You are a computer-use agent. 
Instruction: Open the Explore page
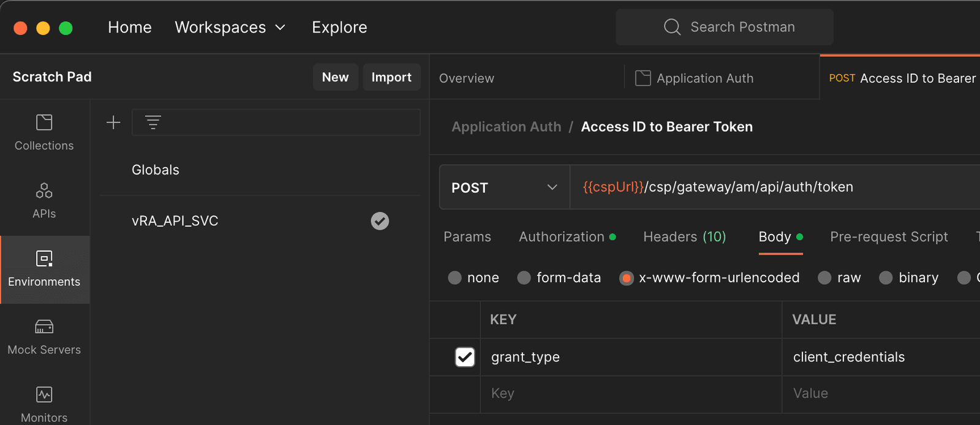pyautogui.click(x=339, y=28)
